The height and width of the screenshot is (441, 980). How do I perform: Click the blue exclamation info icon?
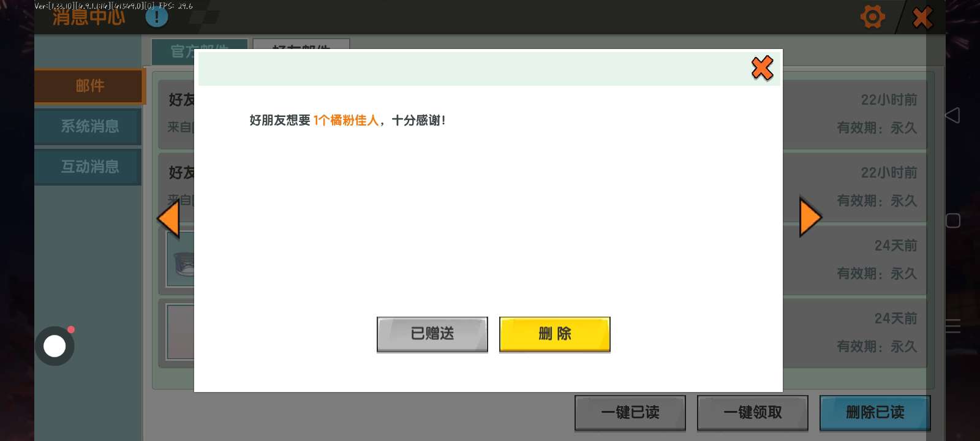(x=157, y=17)
